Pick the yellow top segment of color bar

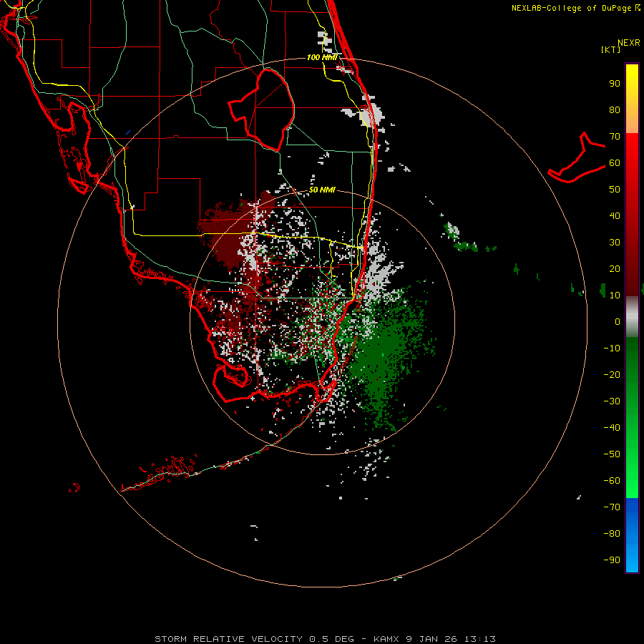pyautogui.click(x=632, y=99)
